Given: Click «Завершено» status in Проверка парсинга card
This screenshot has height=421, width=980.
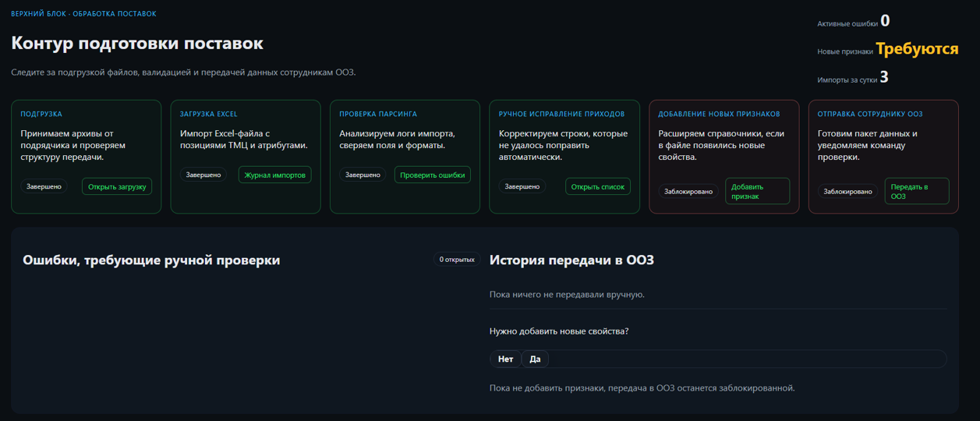Looking at the screenshot, I should [363, 175].
